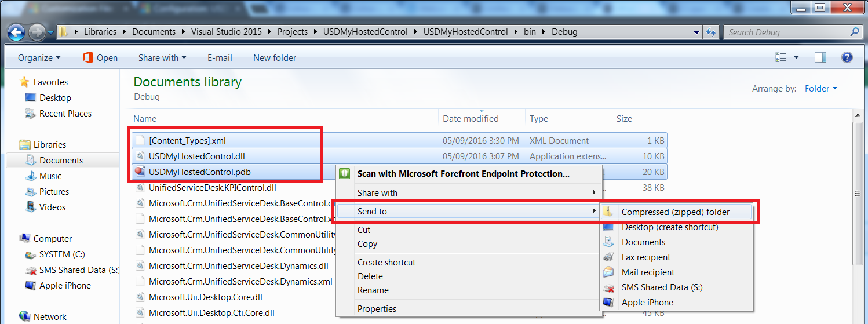Screen dimensions: 868x324
Task: Click the Back navigation arrow button
Action: [x=16, y=32]
